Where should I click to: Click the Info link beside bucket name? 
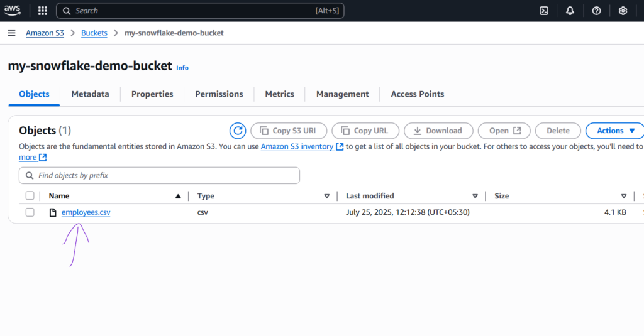point(182,68)
